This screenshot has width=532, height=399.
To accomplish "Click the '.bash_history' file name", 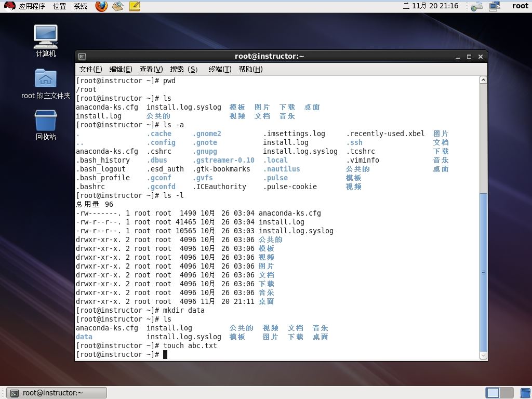I will 103,160.
